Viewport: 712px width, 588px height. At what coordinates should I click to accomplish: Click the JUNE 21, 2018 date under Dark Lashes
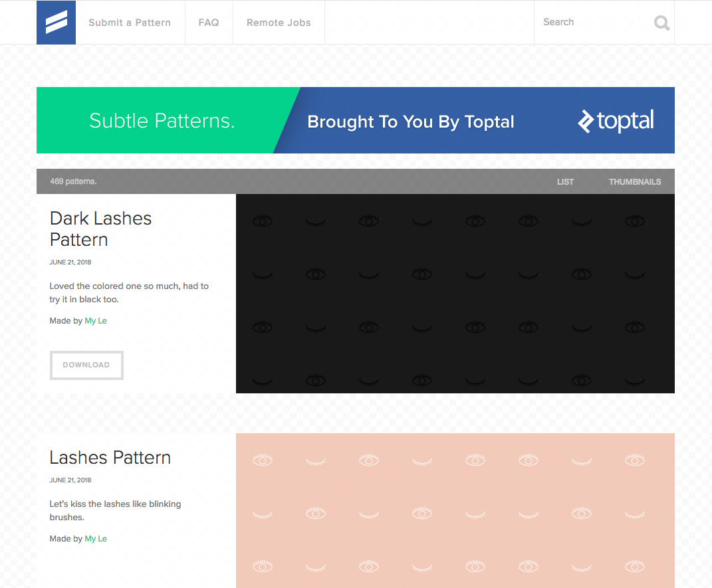coord(70,262)
